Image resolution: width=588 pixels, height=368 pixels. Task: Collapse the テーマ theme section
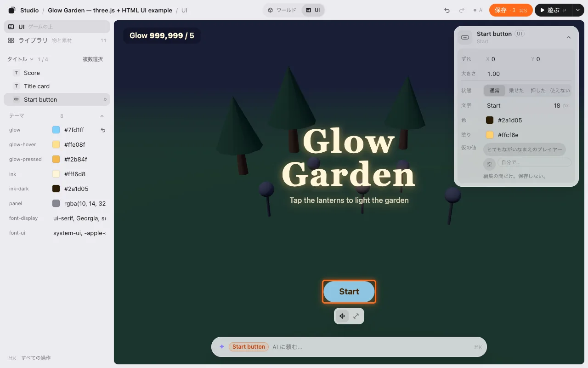[x=102, y=116]
